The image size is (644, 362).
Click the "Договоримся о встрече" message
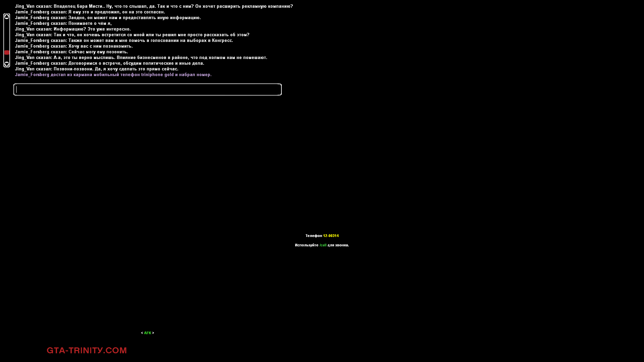point(109,63)
